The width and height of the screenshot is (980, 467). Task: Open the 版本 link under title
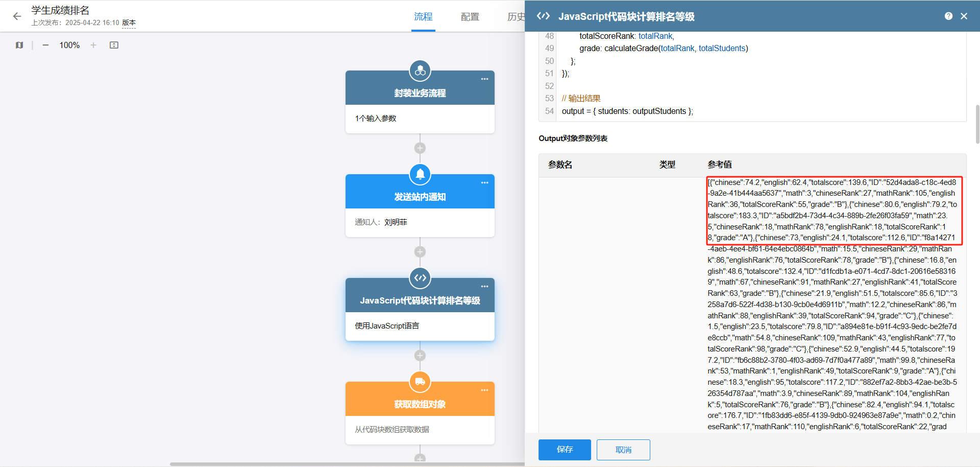point(129,23)
